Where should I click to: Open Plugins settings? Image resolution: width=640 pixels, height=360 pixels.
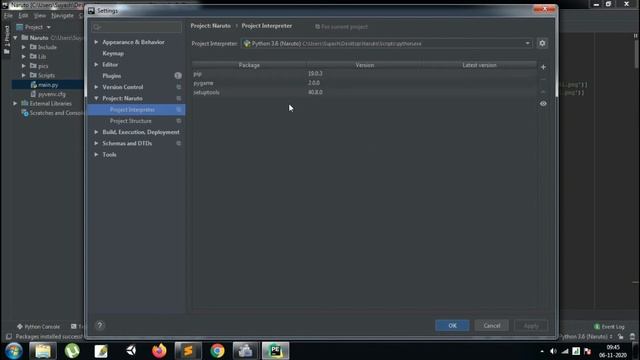click(111, 76)
